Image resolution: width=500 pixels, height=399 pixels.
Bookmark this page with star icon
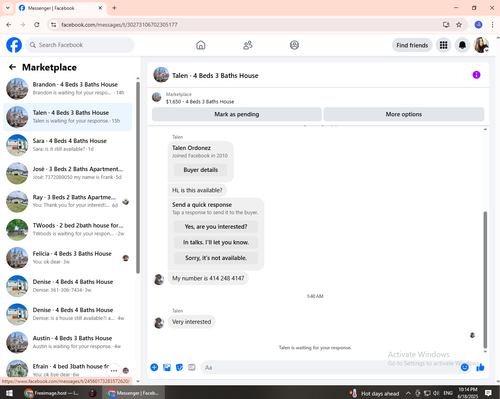point(459,25)
